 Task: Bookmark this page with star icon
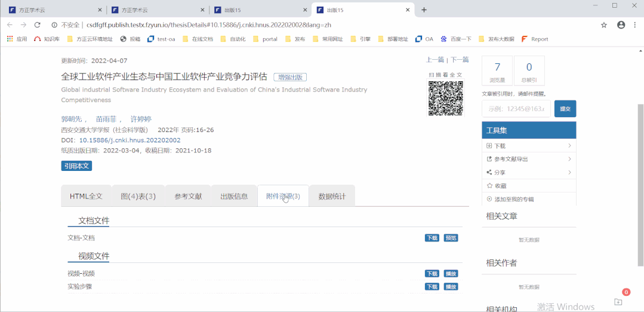(x=604, y=25)
